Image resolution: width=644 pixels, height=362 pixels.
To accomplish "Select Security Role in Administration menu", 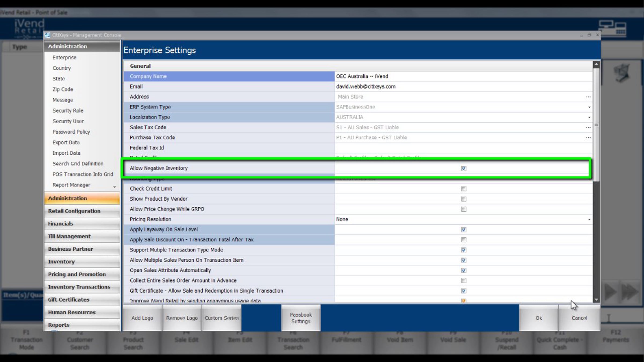I will tap(68, 110).
